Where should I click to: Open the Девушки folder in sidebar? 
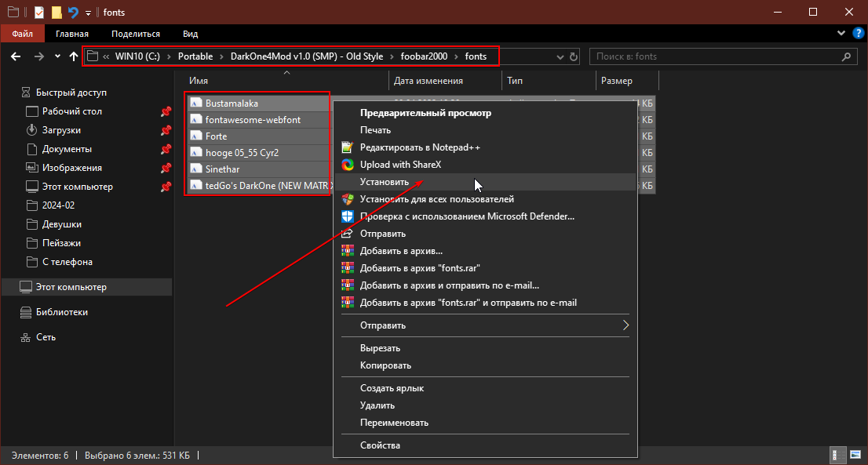(x=62, y=224)
